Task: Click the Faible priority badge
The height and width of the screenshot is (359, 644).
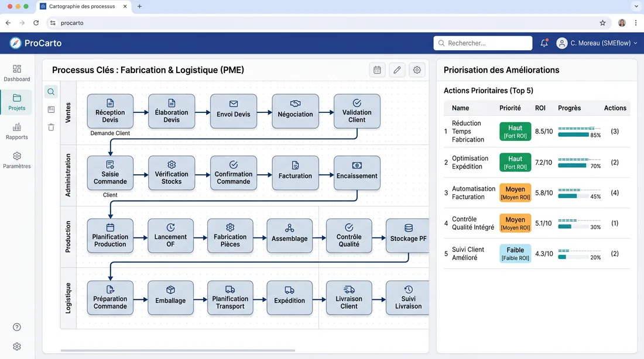Action: (x=515, y=254)
